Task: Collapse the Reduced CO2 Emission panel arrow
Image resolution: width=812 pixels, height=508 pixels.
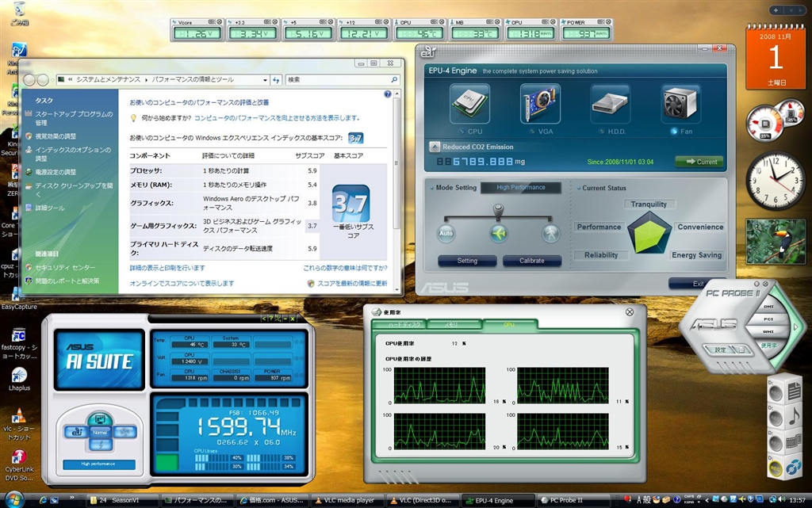Action: (435, 147)
